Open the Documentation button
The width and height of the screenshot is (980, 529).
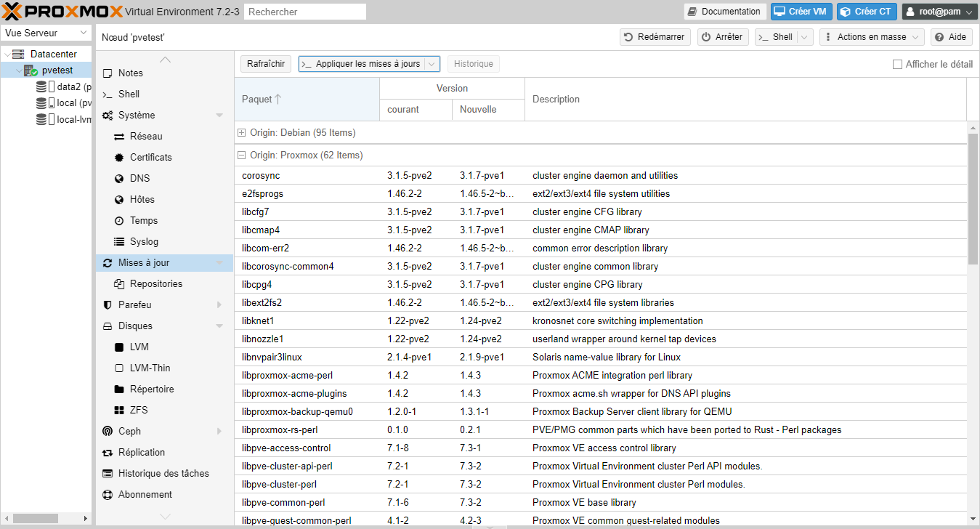pyautogui.click(x=725, y=12)
